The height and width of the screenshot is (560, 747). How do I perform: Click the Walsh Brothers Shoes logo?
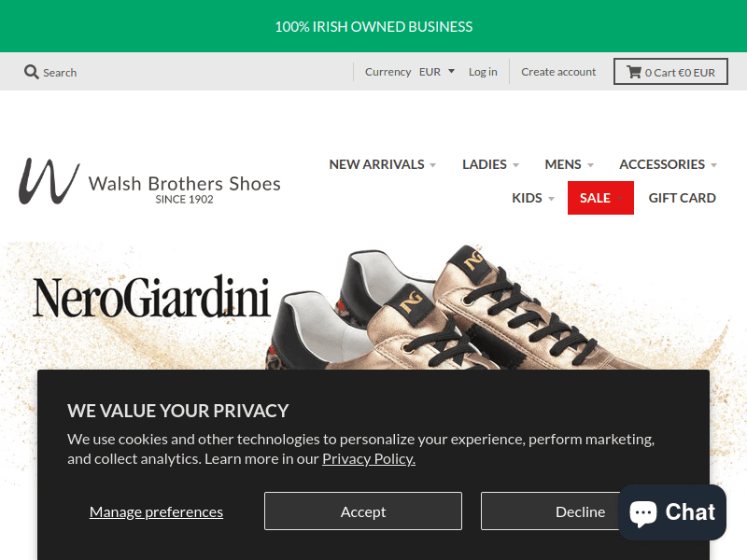[x=149, y=182]
